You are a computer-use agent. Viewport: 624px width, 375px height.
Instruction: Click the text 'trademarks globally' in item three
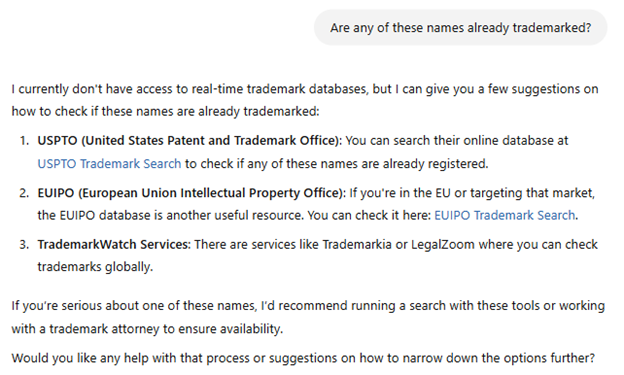[95, 267]
